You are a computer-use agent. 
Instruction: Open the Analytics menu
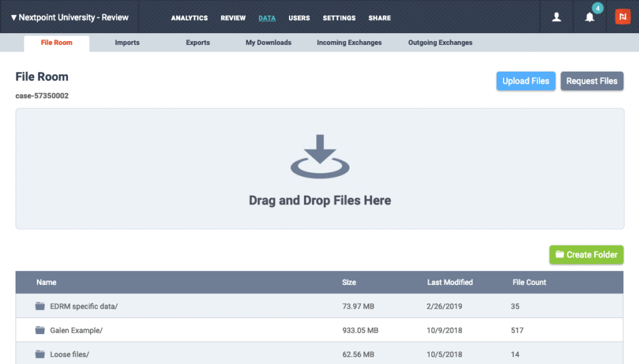(x=189, y=18)
